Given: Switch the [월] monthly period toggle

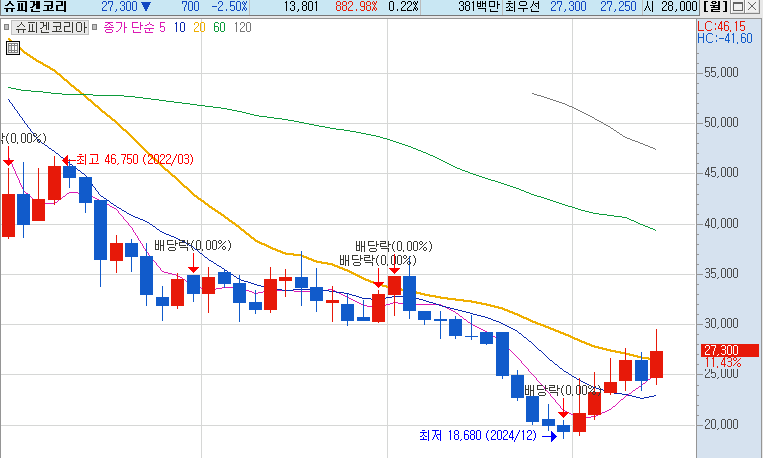Looking at the screenshot, I should point(716,7).
